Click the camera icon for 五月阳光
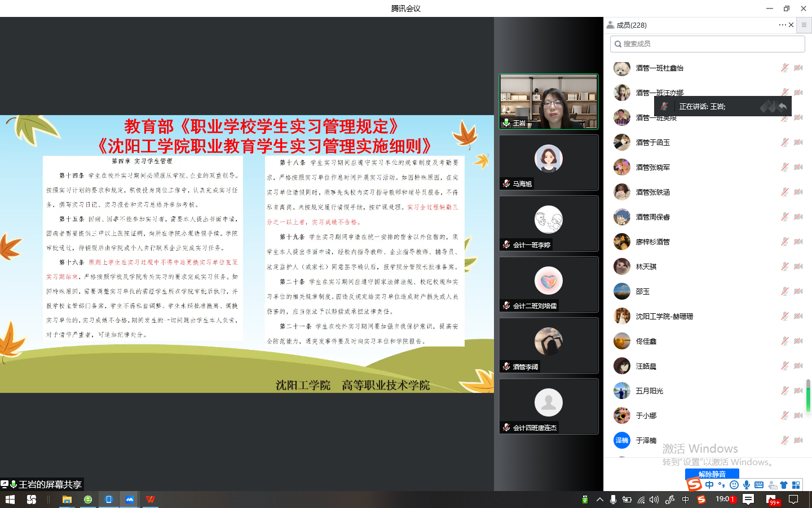This screenshot has height=508, width=812. point(798,391)
